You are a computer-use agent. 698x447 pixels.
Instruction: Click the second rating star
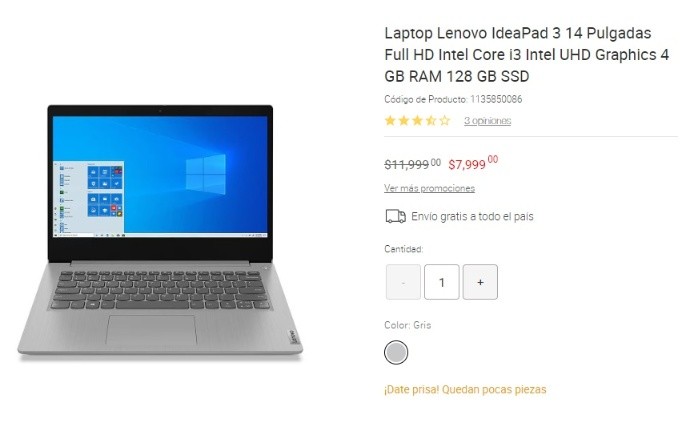tap(404, 121)
